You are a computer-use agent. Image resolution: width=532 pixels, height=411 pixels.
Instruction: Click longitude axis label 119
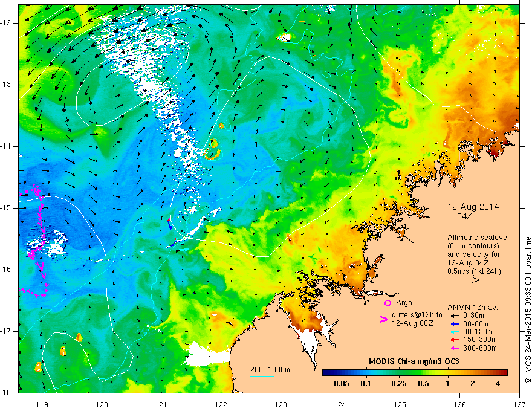pos(42,404)
